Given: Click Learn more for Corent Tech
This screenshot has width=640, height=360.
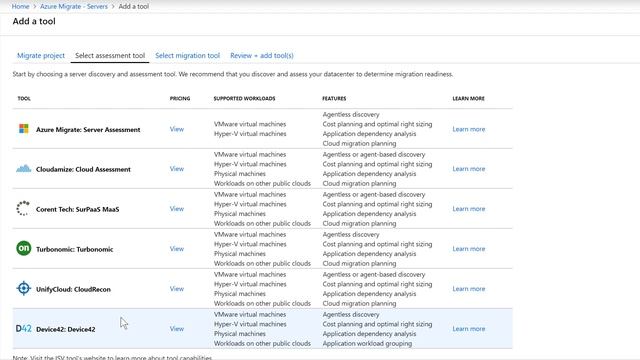Looking at the screenshot, I should point(469,209).
